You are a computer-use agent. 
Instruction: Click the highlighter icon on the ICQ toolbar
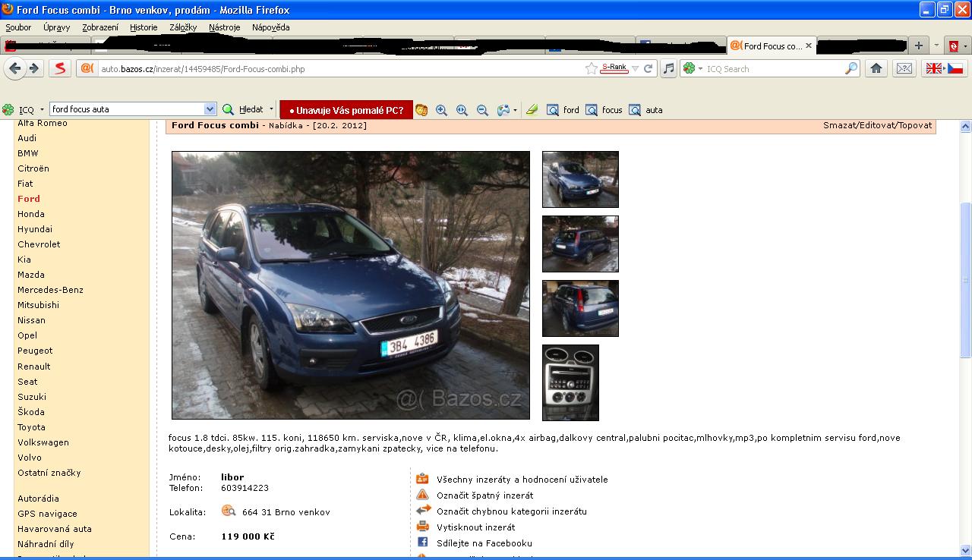pos(532,110)
